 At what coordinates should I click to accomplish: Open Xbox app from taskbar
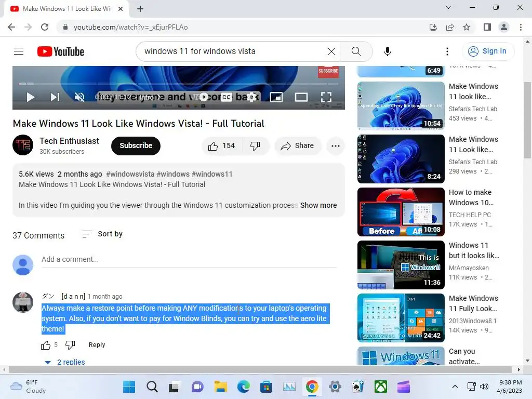[x=381, y=387]
